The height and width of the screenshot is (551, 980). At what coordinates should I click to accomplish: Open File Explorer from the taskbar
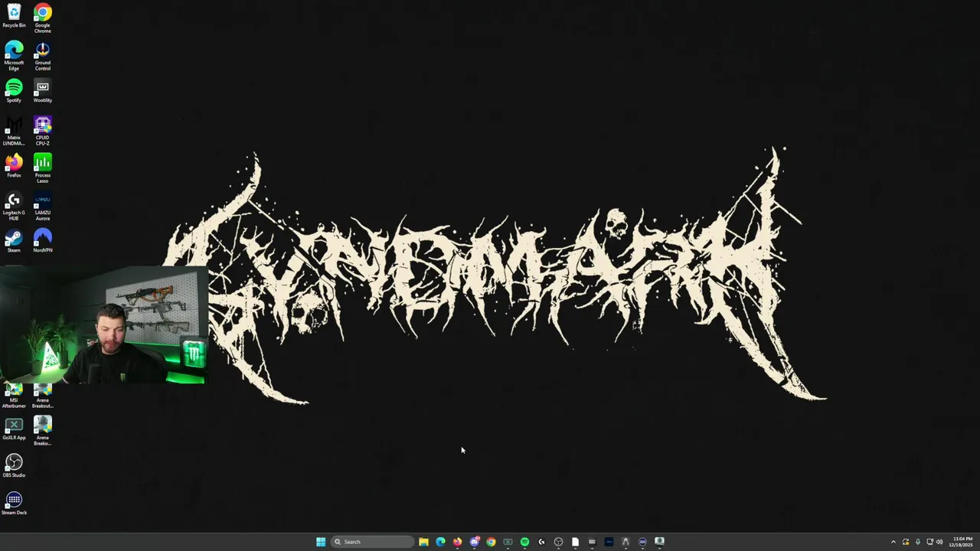click(x=423, y=542)
